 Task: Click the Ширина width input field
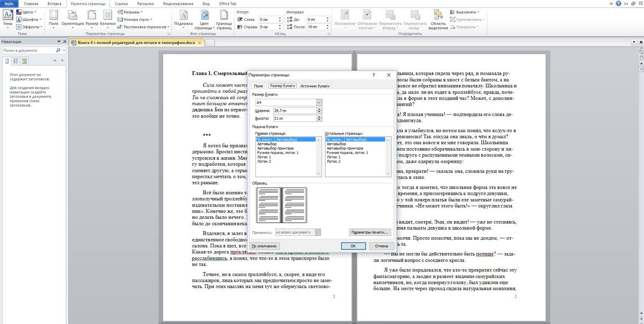pyautogui.click(x=295, y=111)
